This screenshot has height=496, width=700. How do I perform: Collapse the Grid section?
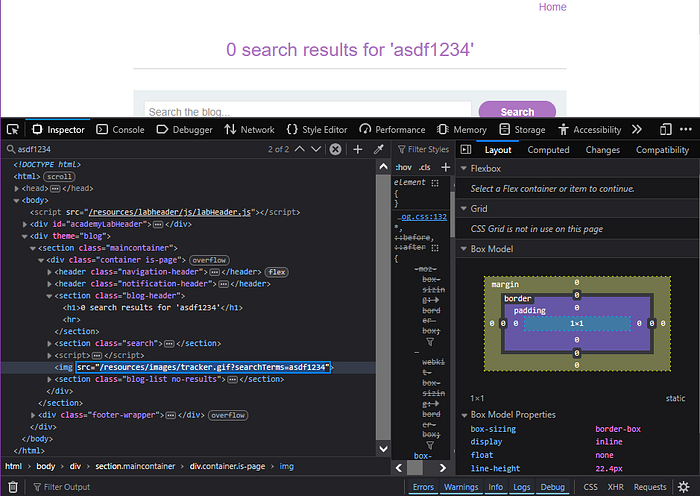pyautogui.click(x=464, y=208)
